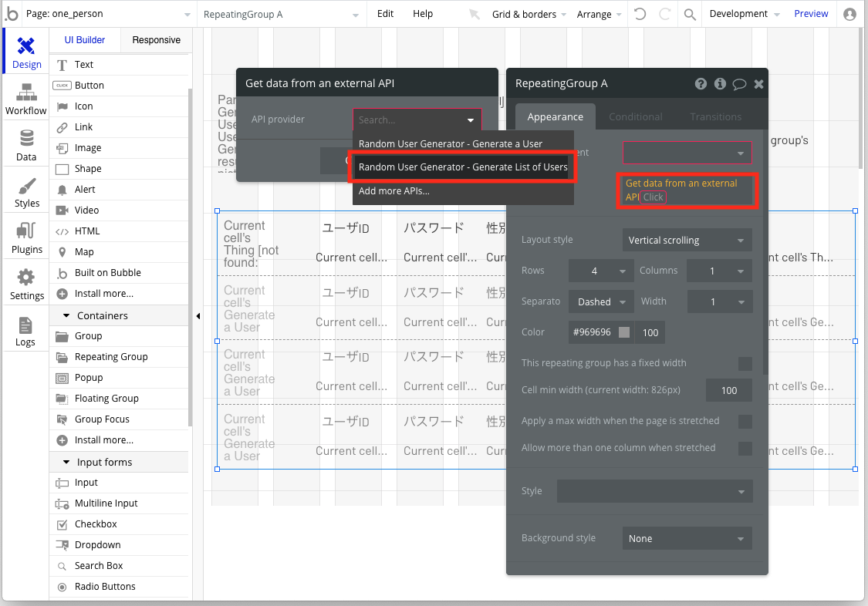Open the Layout style Vertical scrolling dropdown

(687, 241)
